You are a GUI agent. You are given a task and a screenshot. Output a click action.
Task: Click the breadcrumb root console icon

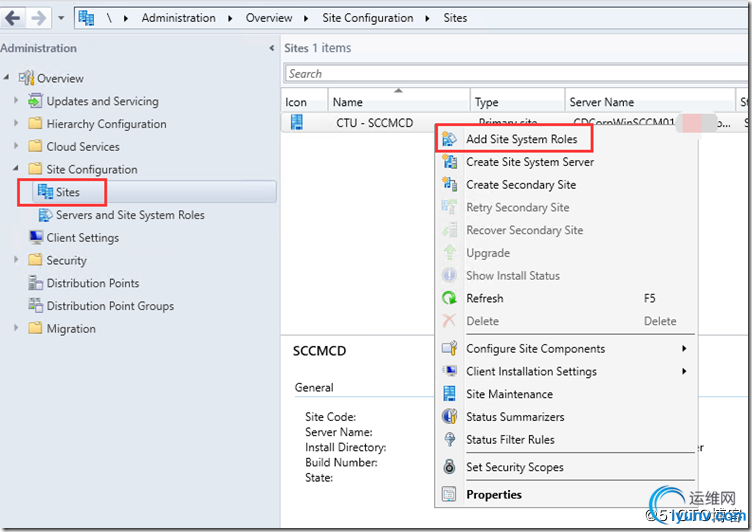[86, 18]
